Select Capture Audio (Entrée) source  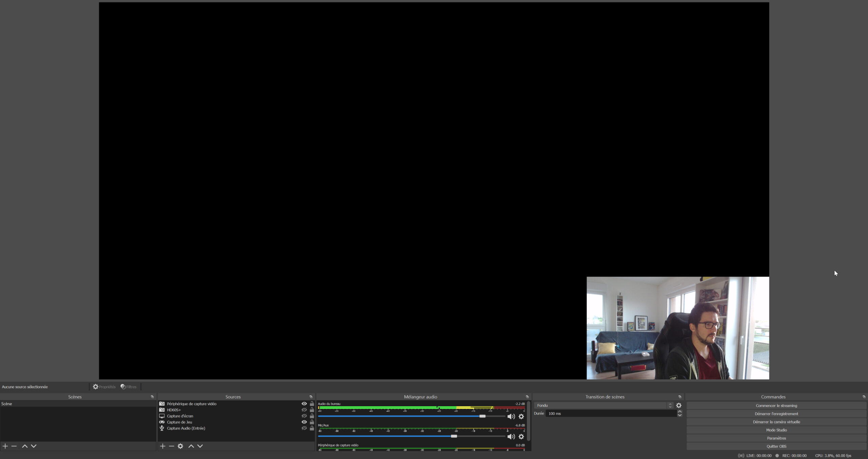point(186,428)
